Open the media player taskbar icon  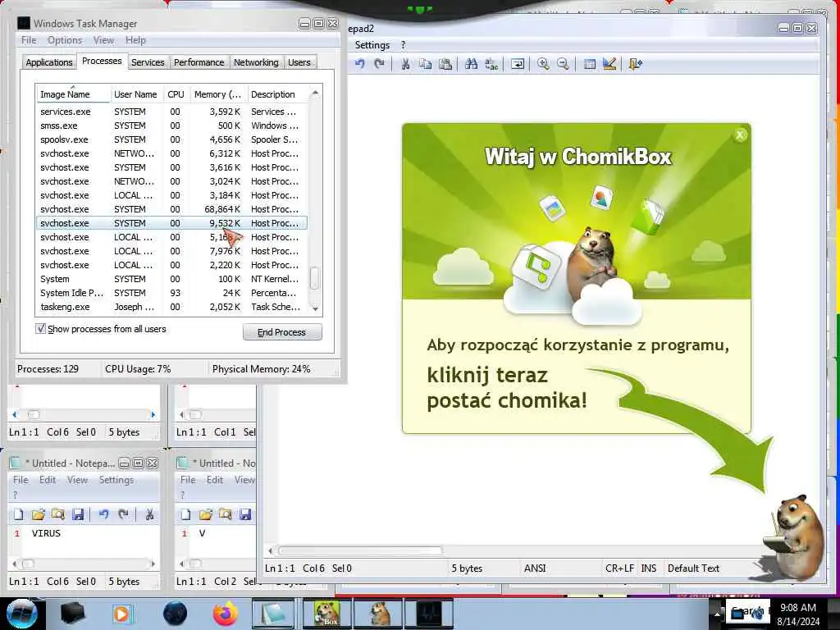121,614
